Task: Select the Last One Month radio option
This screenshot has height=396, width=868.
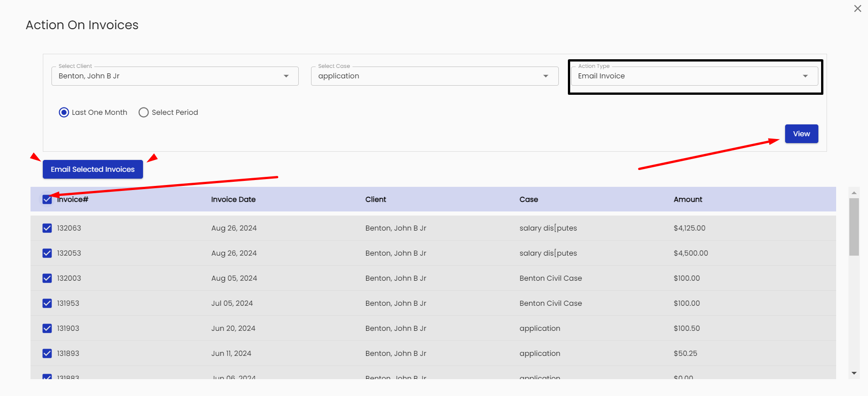Action: pyautogui.click(x=64, y=113)
